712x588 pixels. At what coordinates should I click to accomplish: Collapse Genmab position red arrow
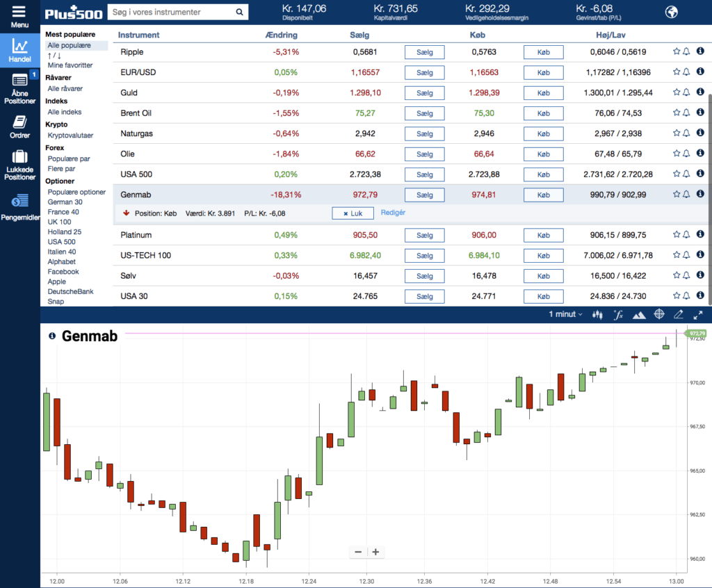127,213
